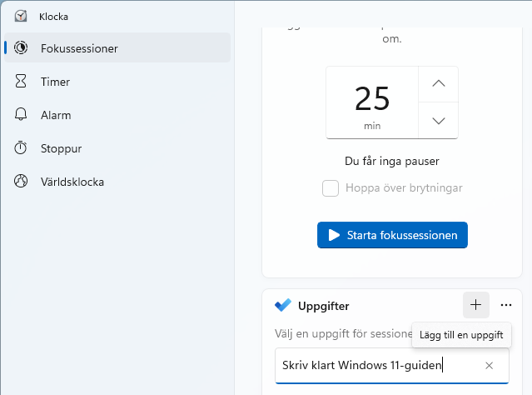Click the blue To Do checkmark icon
Image resolution: width=532 pixels, height=395 pixels.
[283, 305]
